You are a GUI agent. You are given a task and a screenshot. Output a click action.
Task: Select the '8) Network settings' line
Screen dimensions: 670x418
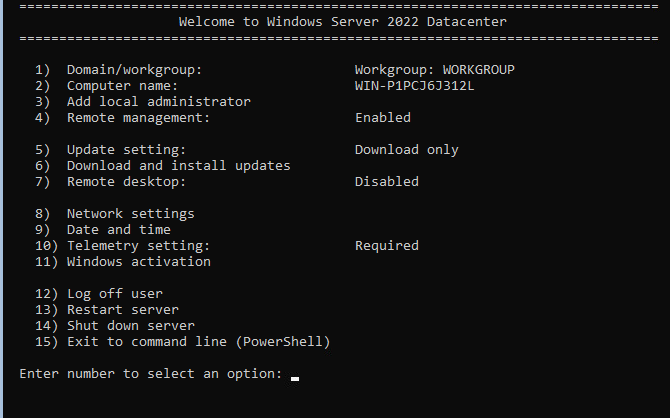115,214
